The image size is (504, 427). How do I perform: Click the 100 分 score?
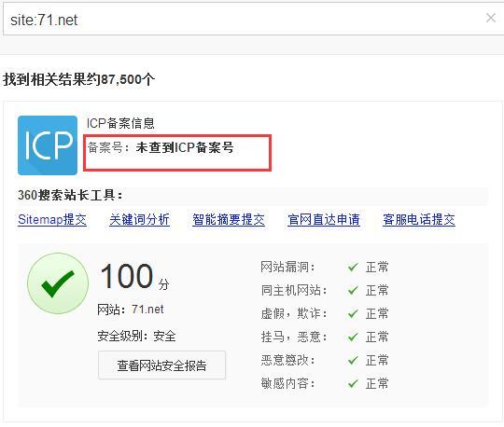pos(134,276)
